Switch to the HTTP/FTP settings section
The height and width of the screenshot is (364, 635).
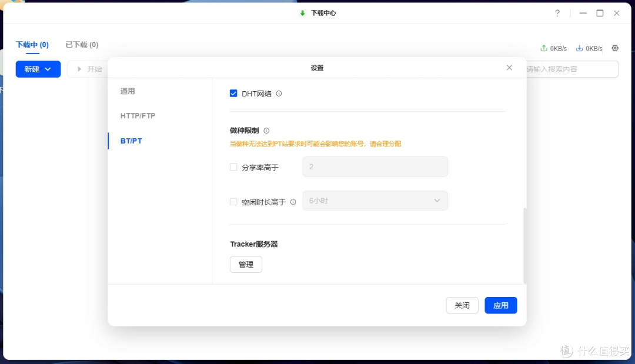point(138,116)
